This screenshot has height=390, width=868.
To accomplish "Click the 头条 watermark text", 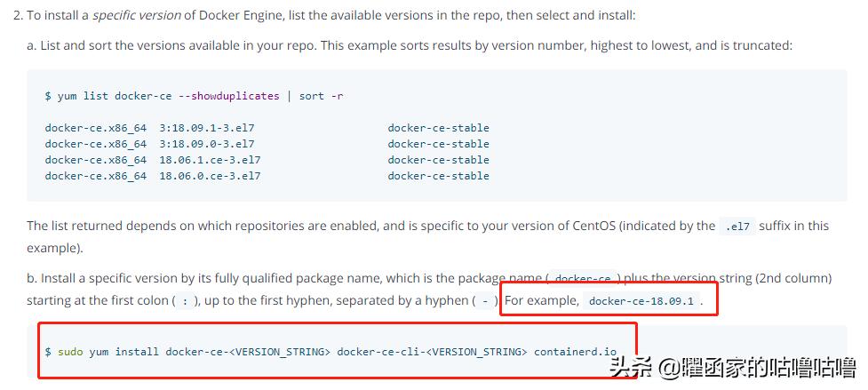I will (630, 366).
